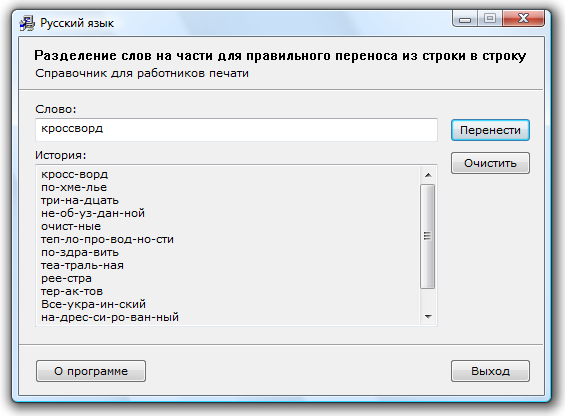Image resolution: width=565 pixels, height=416 pixels.
Task: Select history entry кросс-ворд
Action: pos(75,174)
